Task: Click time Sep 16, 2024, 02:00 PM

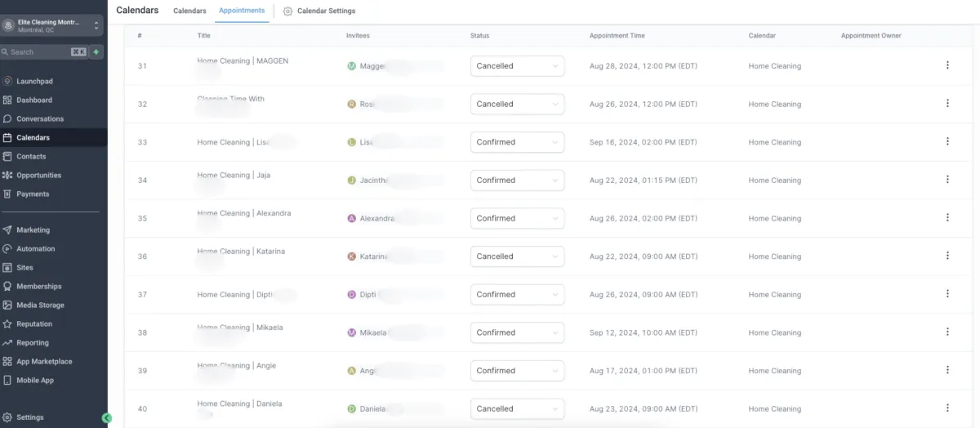Action: 644,142
